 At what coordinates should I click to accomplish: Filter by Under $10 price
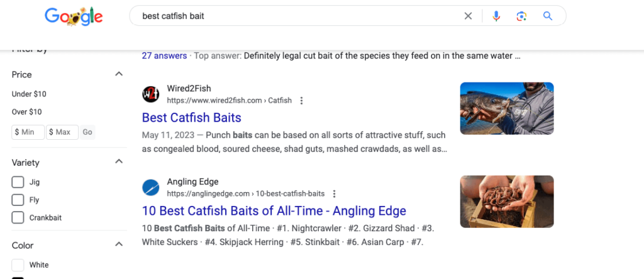[29, 94]
